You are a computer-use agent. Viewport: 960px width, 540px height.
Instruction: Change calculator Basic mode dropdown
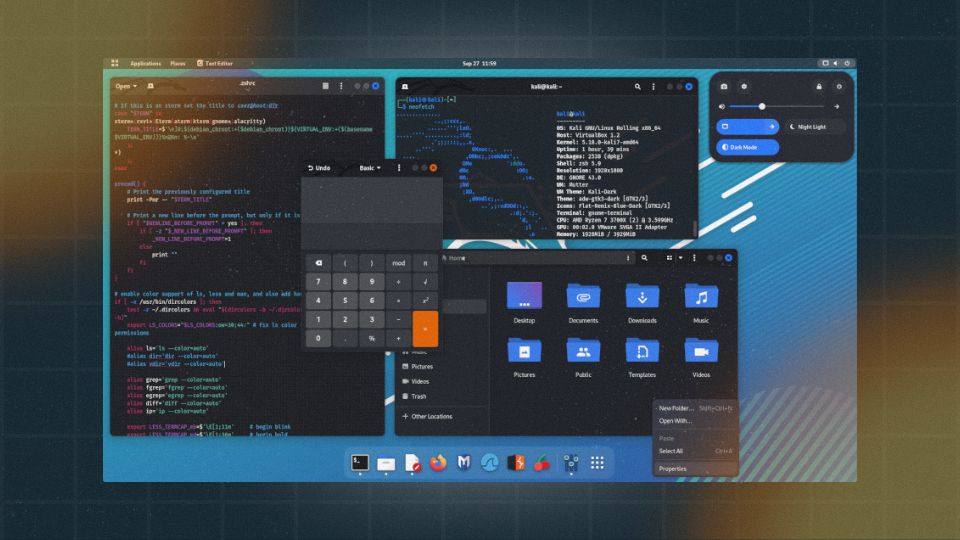[x=370, y=168]
